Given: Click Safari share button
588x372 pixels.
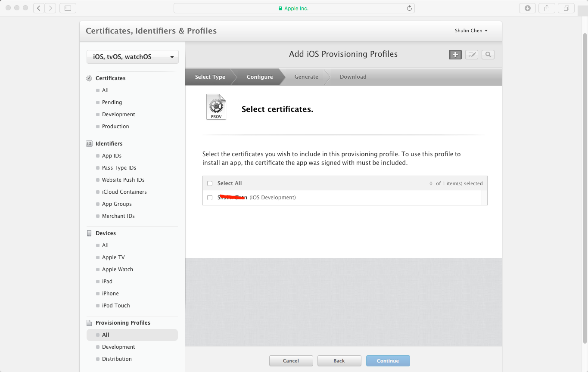Looking at the screenshot, I should point(547,8).
